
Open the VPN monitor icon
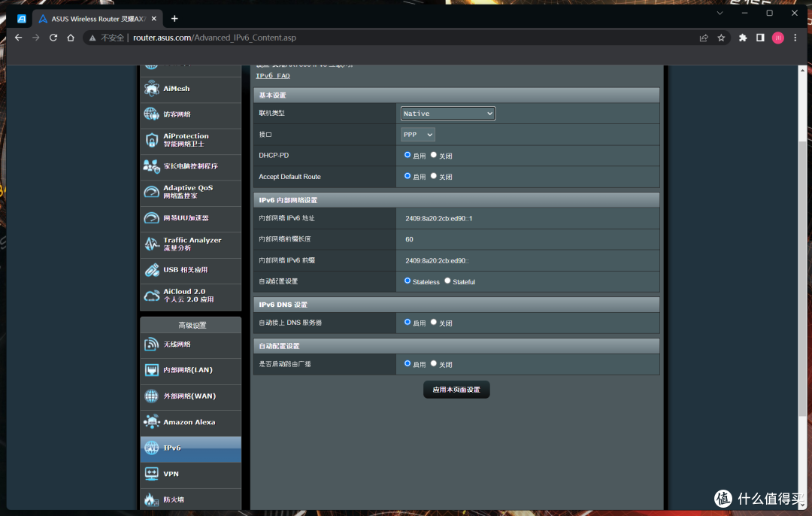151,474
